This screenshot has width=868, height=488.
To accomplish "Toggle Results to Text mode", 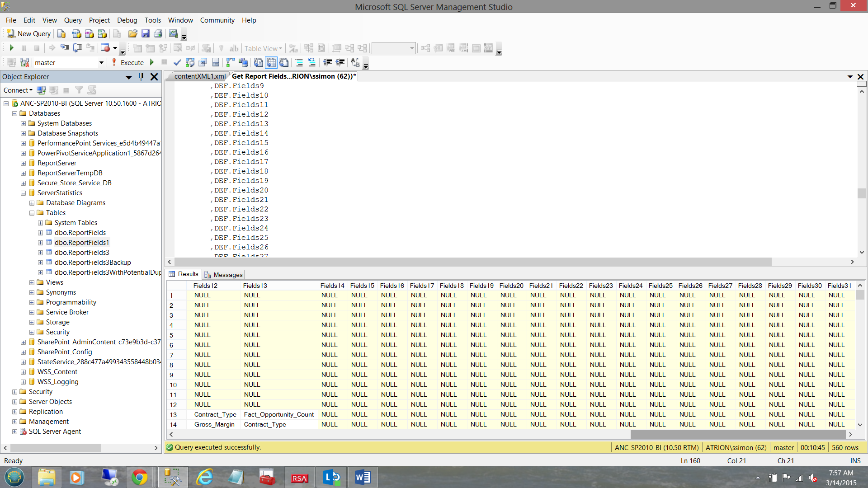I will point(259,62).
